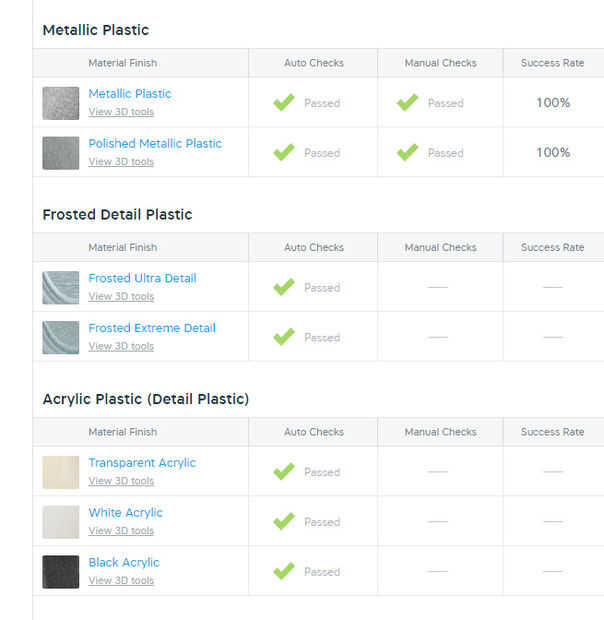
Task: Click the Metallic Plastic material thumbnail
Action: [x=60, y=103]
